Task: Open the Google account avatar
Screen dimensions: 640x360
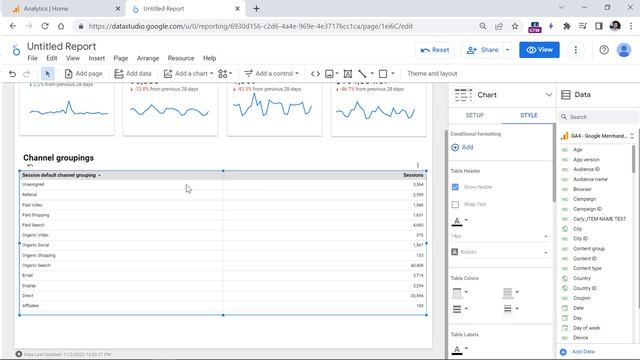Action: click(x=624, y=50)
